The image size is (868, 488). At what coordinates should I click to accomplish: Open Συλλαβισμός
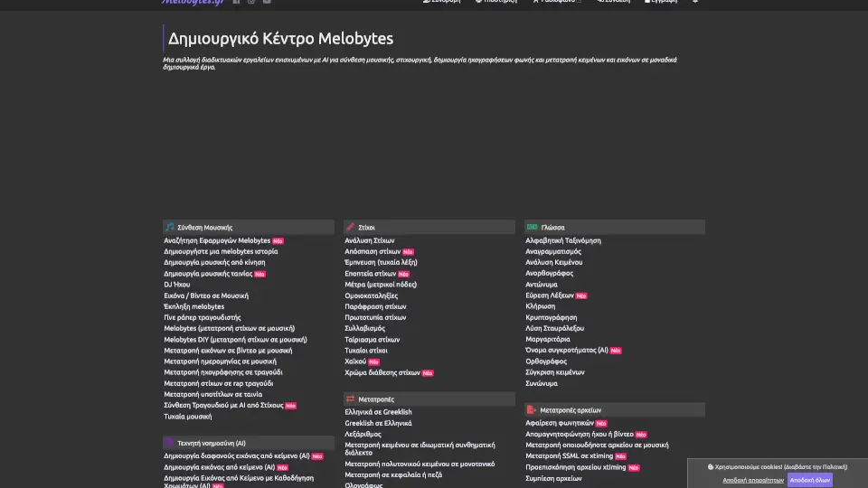(364, 329)
